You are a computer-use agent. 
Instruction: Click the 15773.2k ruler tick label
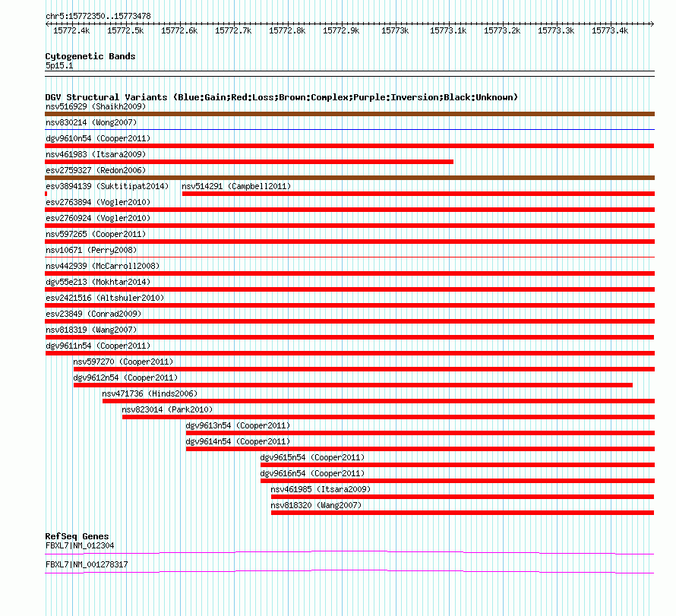point(502,30)
